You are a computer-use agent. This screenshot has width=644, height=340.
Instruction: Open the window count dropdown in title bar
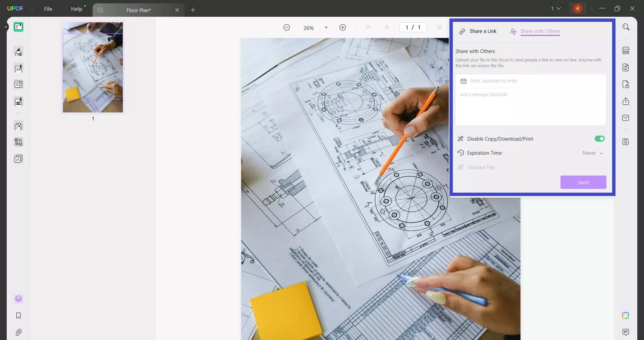[x=556, y=8]
